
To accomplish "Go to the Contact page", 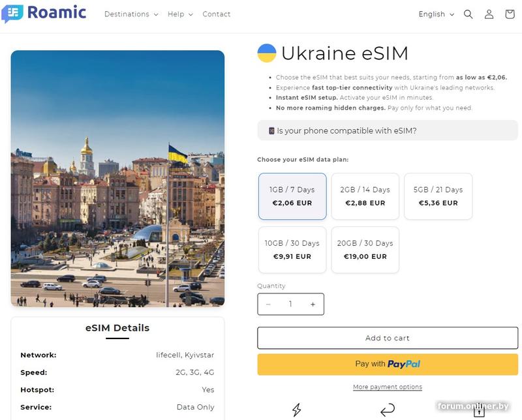I will coord(217,14).
